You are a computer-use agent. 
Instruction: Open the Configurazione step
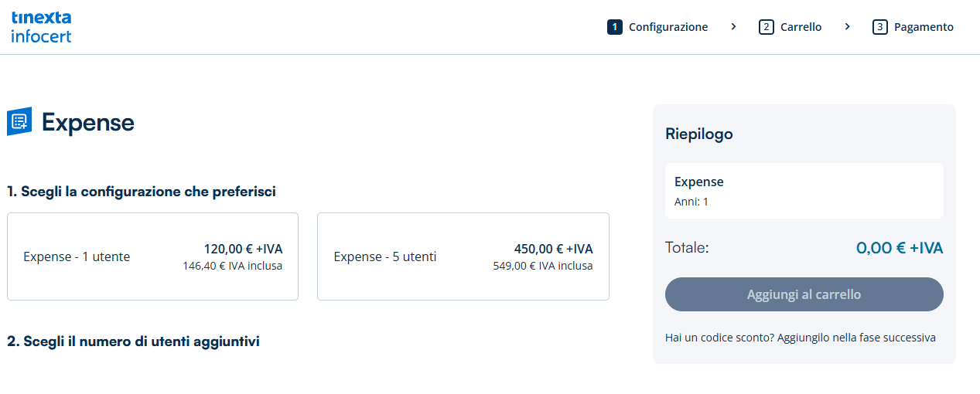668,27
